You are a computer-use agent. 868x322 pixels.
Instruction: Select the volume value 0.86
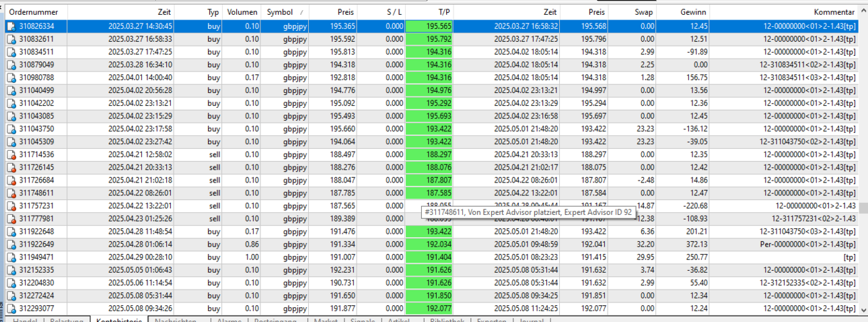(251, 244)
